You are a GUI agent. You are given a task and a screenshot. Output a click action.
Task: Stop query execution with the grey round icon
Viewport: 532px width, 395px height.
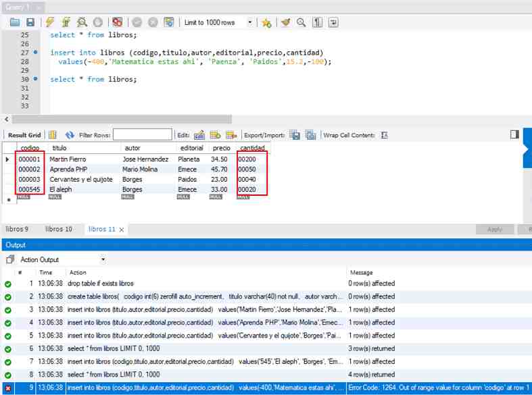pyautogui.click(x=98, y=22)
